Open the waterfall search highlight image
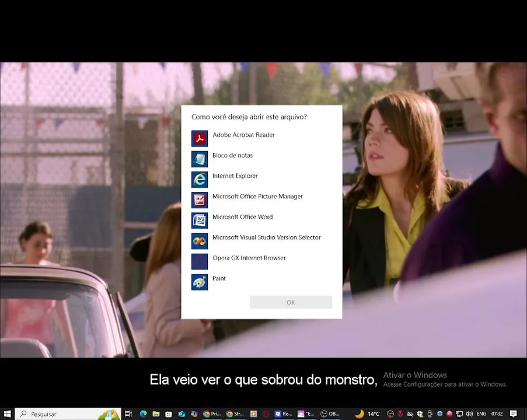 pyautogui.click(x=109, y=414)
